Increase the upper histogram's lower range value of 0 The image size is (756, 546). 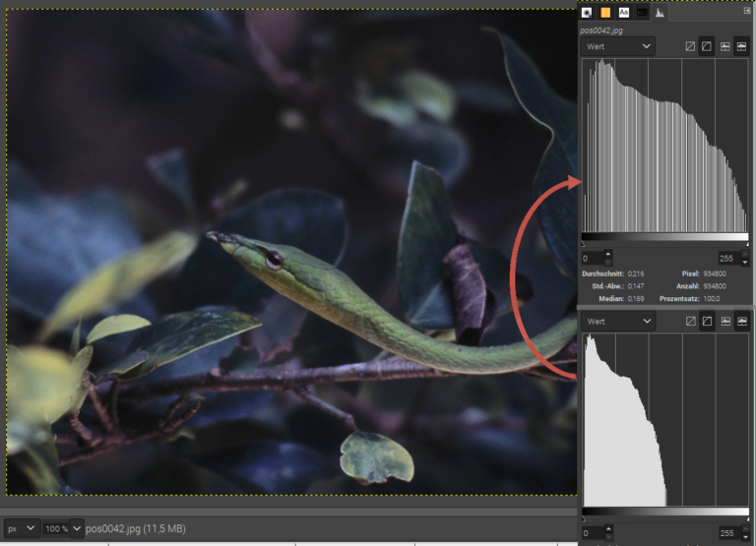coord(607,254)
